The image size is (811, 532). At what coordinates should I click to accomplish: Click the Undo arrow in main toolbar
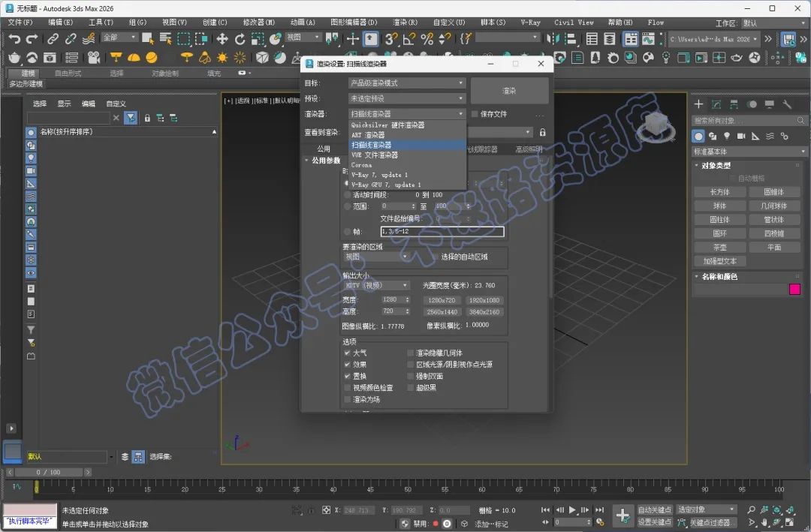[x=14, y=39]
